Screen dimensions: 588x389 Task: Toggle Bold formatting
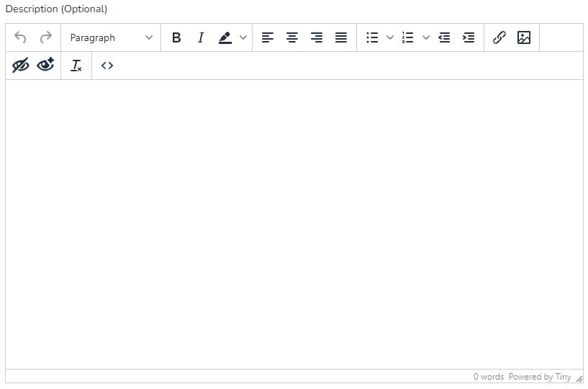click(176, 37)
